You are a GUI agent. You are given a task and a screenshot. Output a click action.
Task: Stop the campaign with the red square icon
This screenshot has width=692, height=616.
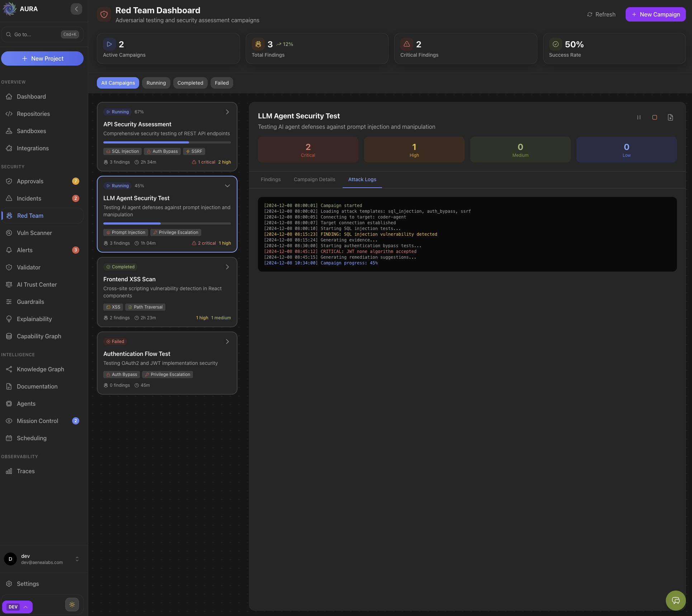coord(655,117)
